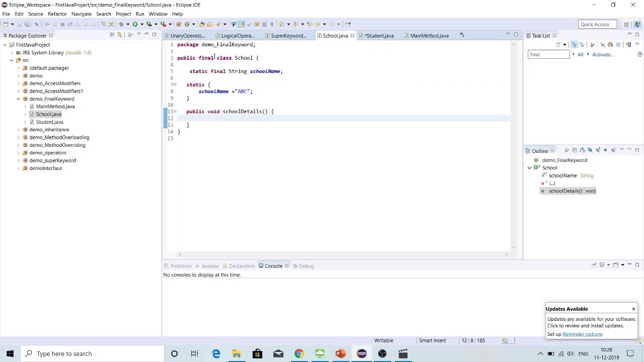This screenshot has height=362, width=644.
Task: Open New Task dropdown arrow in Task List
Action: pos(565,45)
